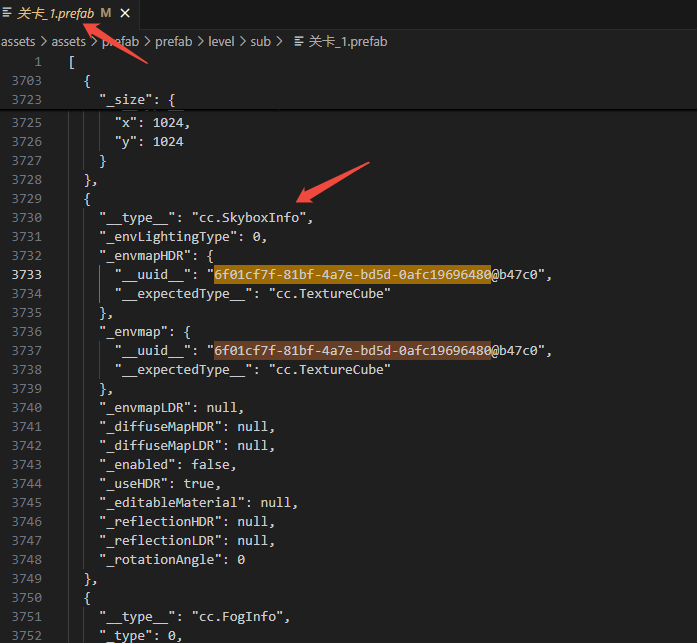
Task: Click breadcrumb file icon before 关卡_1.prefab
Action: click(299, 41)
